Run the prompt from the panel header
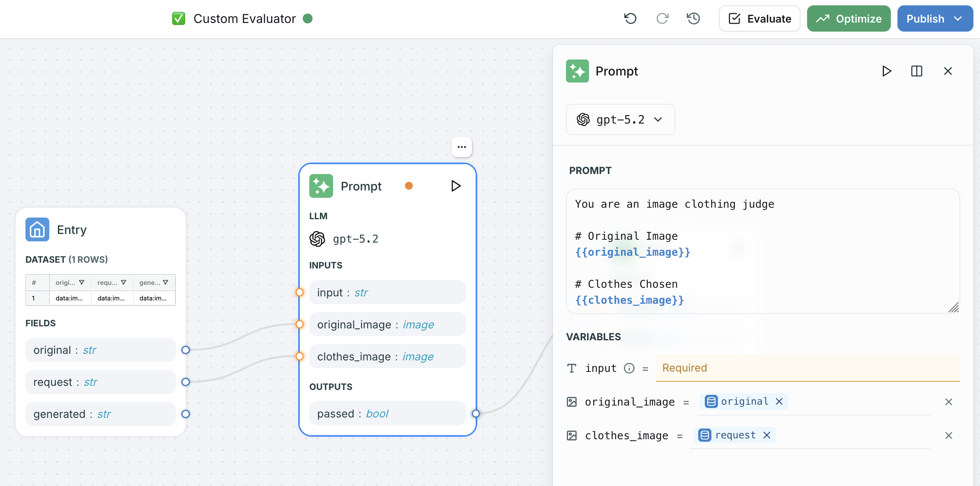 886,71
